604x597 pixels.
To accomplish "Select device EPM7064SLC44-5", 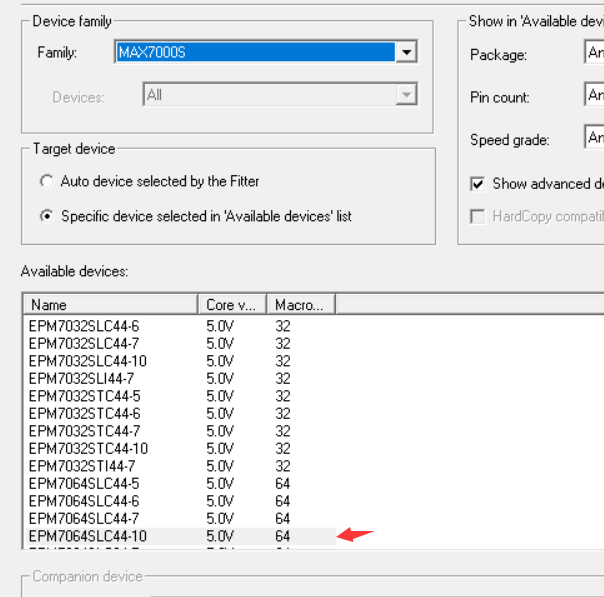I will 84,483.
